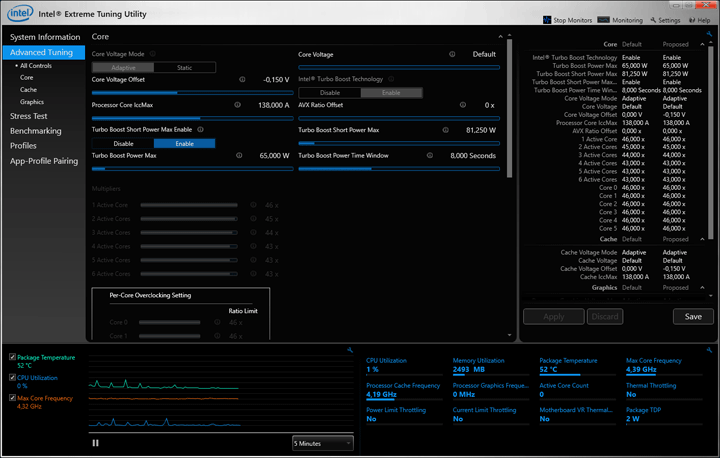Image resolution: width=720 pixels, height=458 pixels.
Task: Uncheck Package Temperature monitor checkbox
Action: (11, 357)
